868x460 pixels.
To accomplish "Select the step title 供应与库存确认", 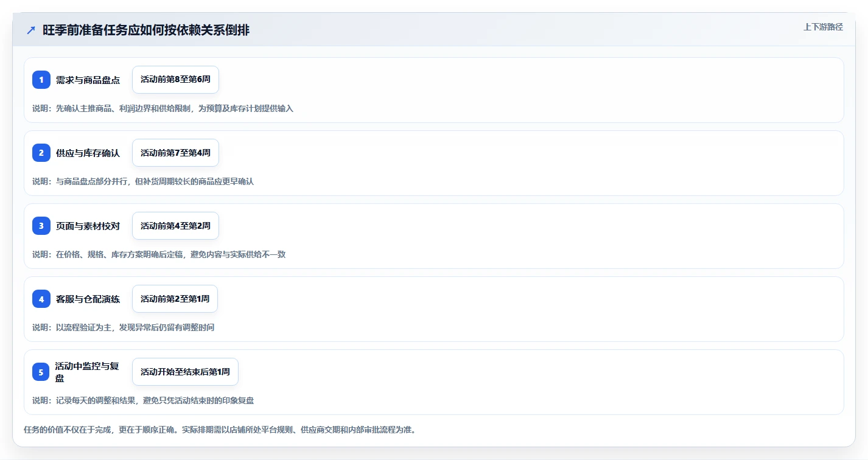I will point(88,153).
